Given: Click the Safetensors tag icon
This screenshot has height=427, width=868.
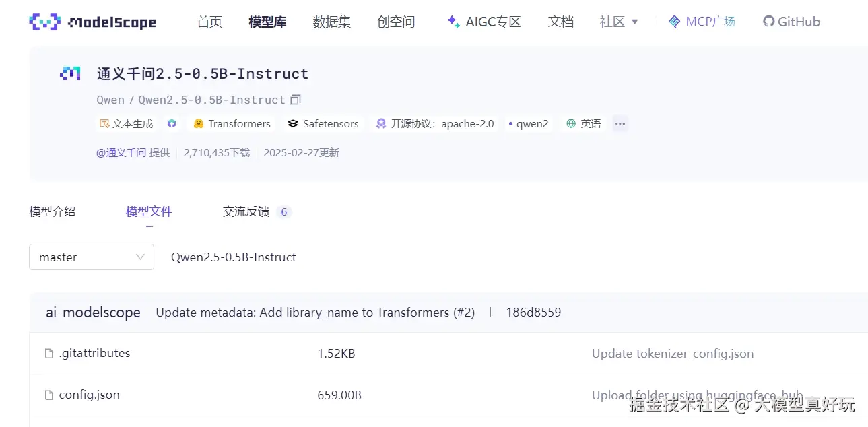Looking at the screenshot, I should coord(292,124).
